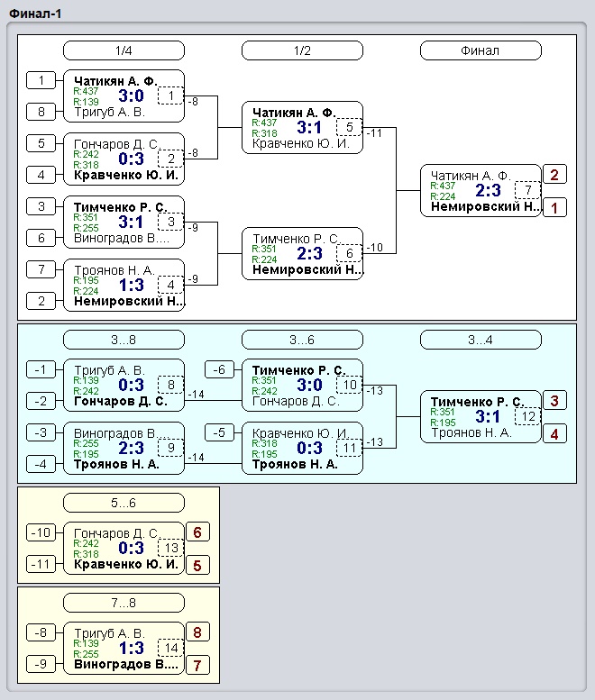Click seed box -1 in 3...8 round
Screen dimensions: 595x700
click(x=41, y=369)
